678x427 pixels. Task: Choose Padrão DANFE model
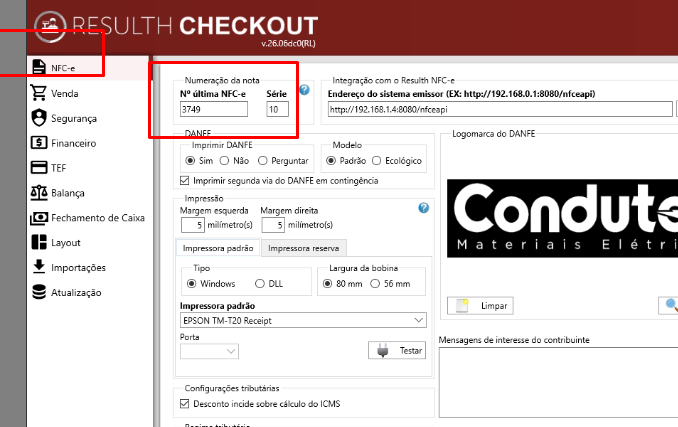pos(331,160)
